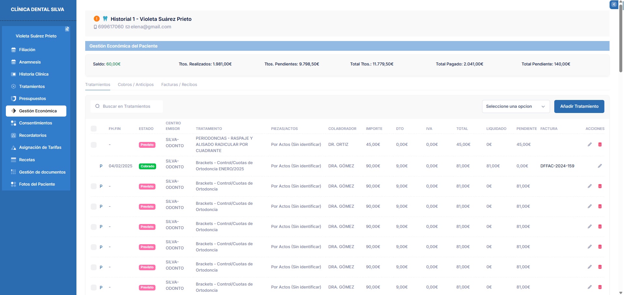Click Gestión Económica del Paciente header bar

click(x=347, y=46)
